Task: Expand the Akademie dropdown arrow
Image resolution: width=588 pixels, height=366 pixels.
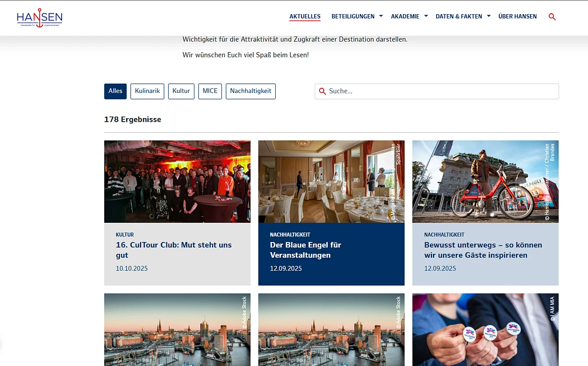Action: 426,16
